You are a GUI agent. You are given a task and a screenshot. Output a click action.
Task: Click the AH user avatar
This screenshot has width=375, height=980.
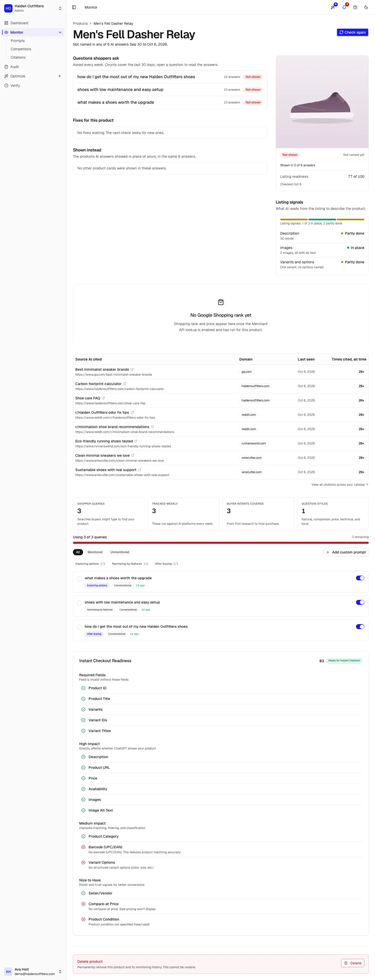coord(8,971)
